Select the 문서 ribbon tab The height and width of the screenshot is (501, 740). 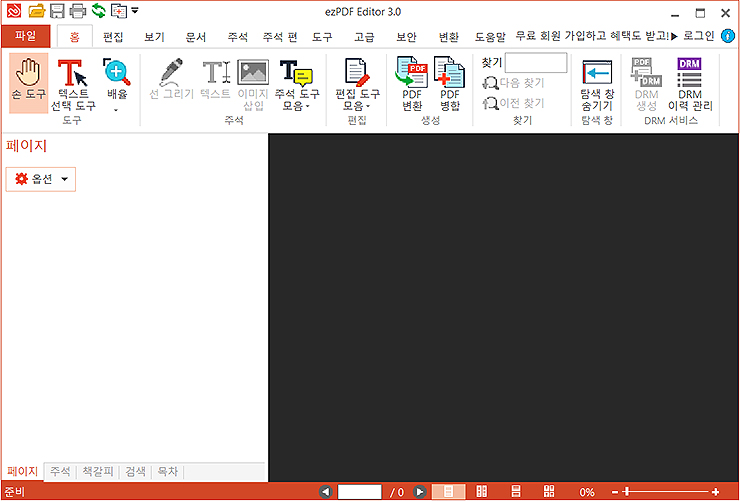pyautogui.click(x=196, y=37)
